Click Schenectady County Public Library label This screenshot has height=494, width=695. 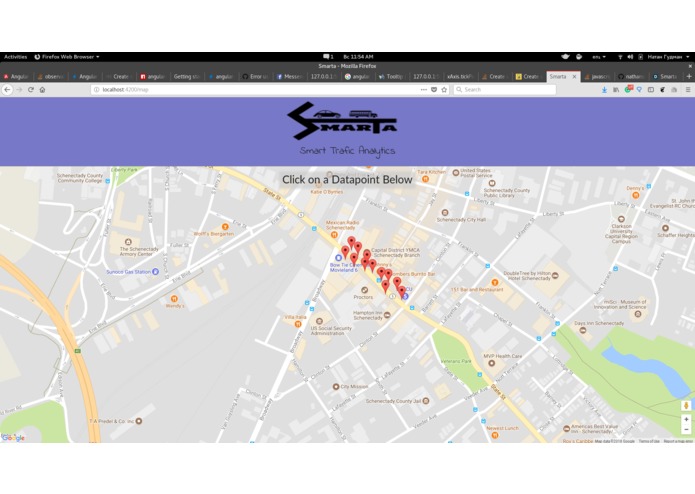point(507,192)
